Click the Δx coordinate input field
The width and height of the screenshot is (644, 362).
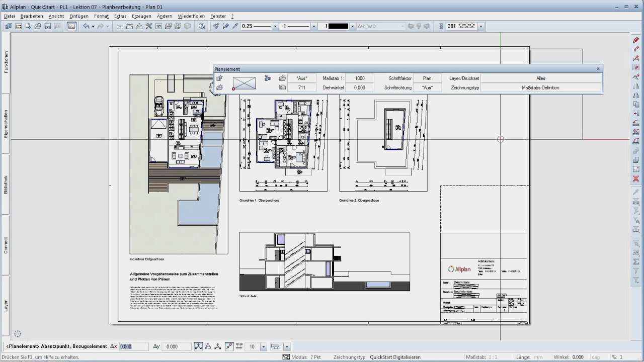click(x=134, y=346)
